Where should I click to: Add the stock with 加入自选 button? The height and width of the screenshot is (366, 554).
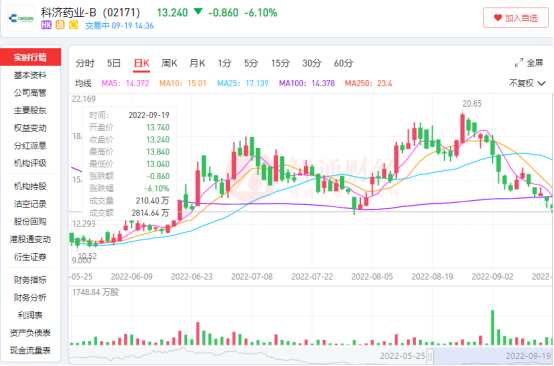tap(515, 18)
